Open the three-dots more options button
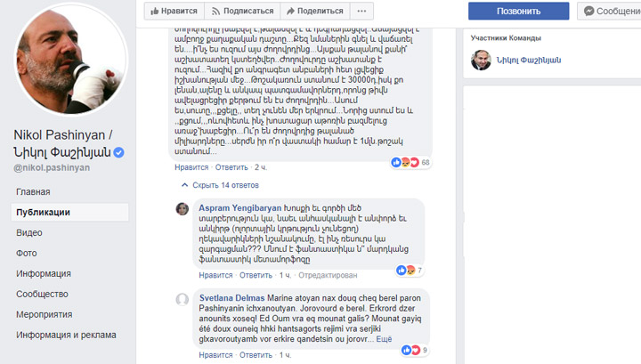Image resolution: width=641 pixels, height=364 pixels. coord(360,12)
